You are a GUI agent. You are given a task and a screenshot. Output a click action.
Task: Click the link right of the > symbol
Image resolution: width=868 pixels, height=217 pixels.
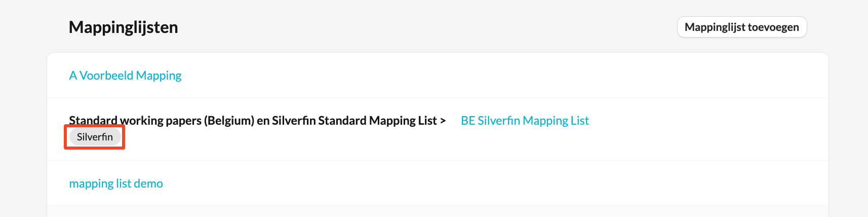coord(525,121)
